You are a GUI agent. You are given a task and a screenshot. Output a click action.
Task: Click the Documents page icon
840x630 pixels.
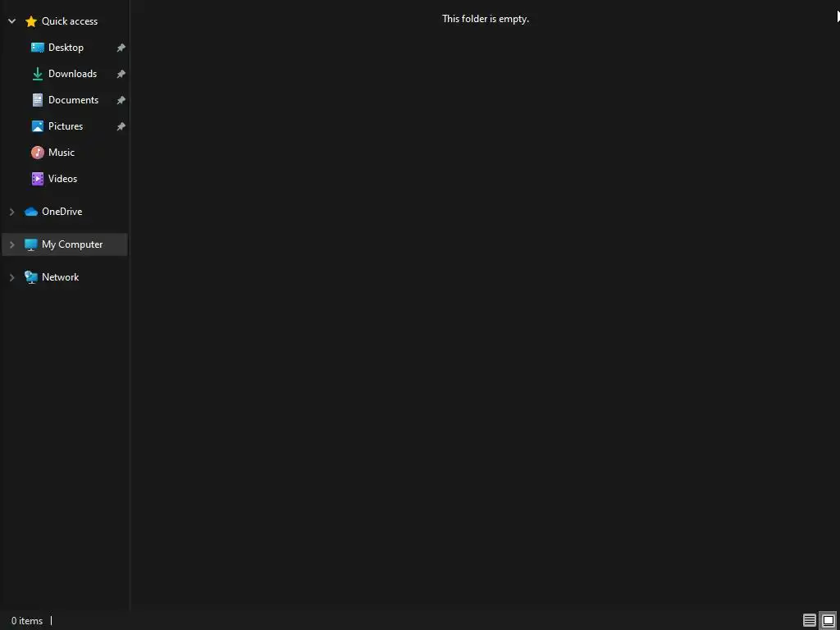(x=38, y=100)
